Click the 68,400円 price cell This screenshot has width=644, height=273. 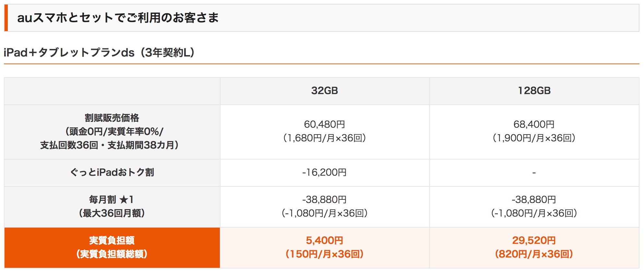(x=534, y=132)
